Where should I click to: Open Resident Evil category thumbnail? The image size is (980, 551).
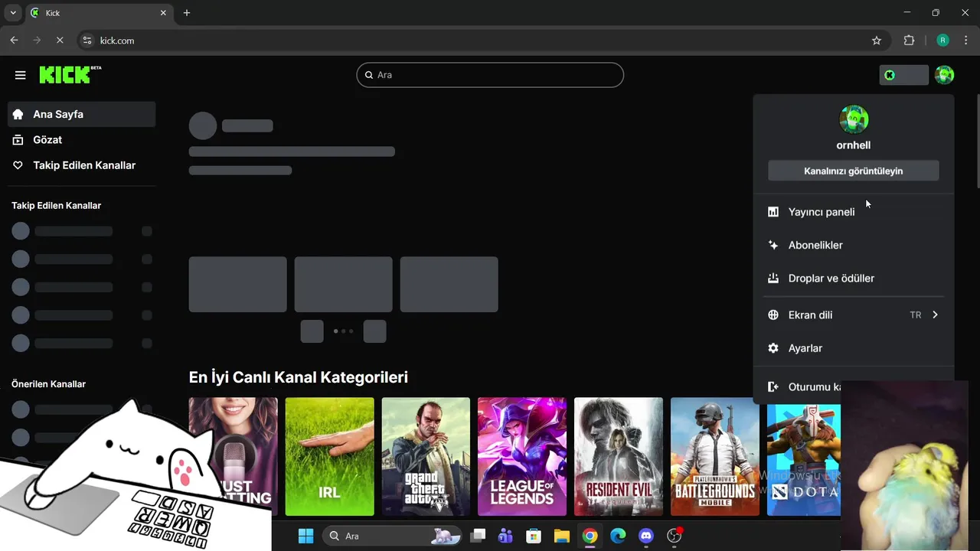click(619, 457)
